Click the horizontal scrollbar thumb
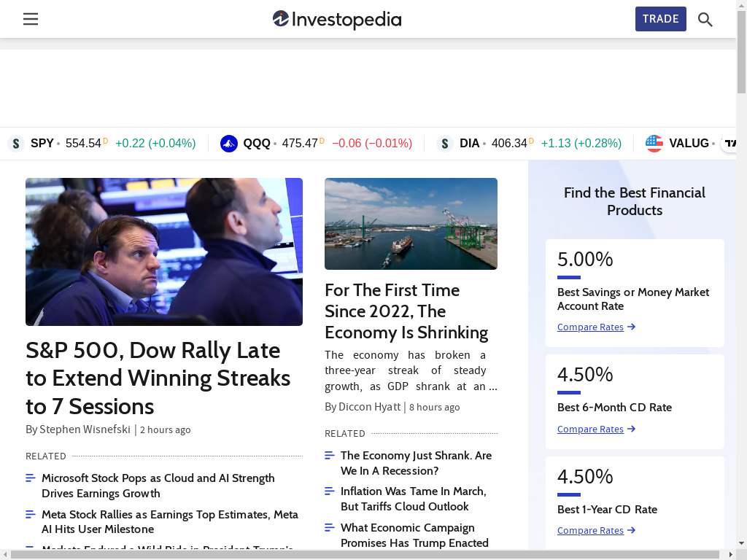747x560 pixels. 365,555
